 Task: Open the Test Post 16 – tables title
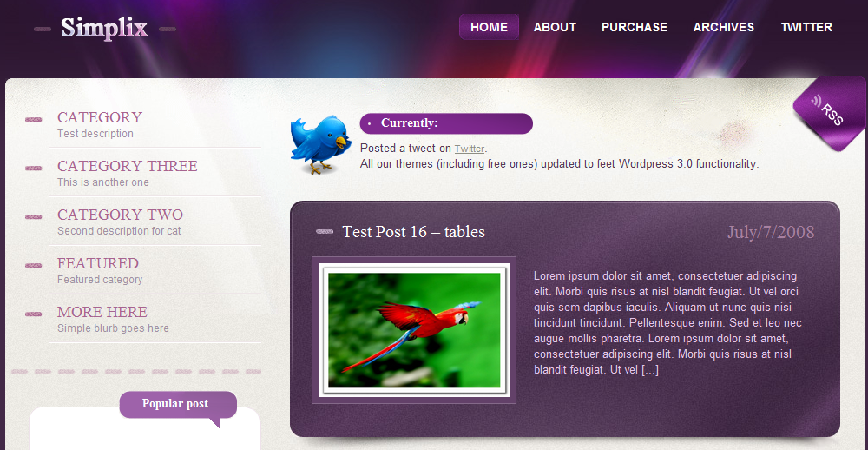tap(413, 232)
